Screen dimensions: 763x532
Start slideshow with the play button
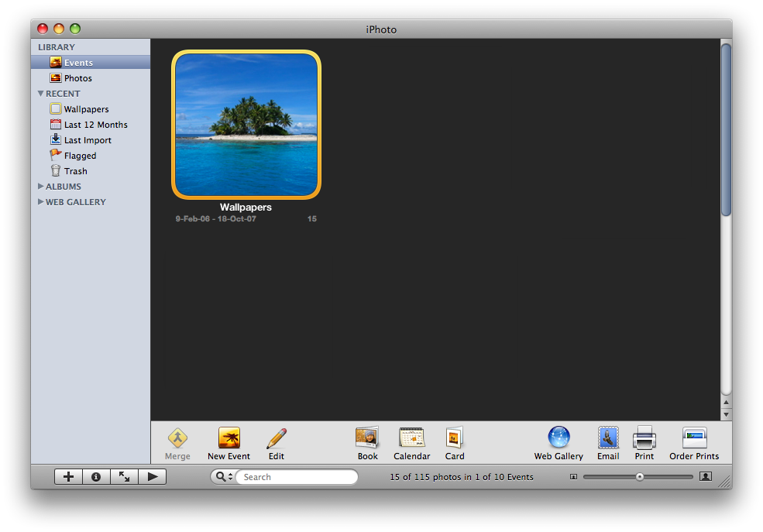click(152, 477)
